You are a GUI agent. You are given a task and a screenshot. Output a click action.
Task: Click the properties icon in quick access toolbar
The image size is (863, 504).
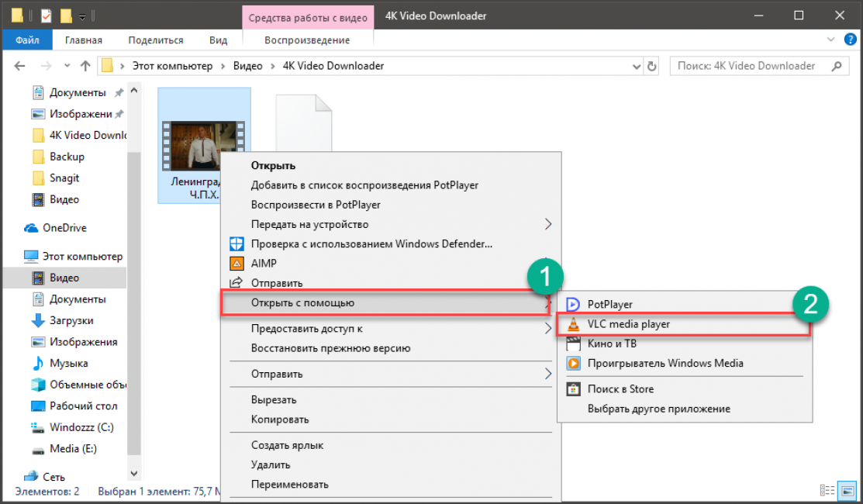pos(47,16)
